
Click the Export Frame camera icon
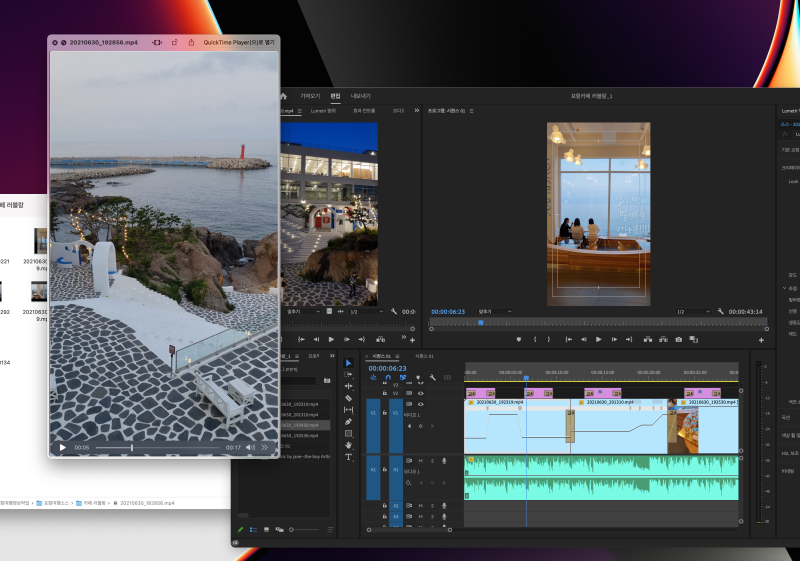(x=679, y=339)
